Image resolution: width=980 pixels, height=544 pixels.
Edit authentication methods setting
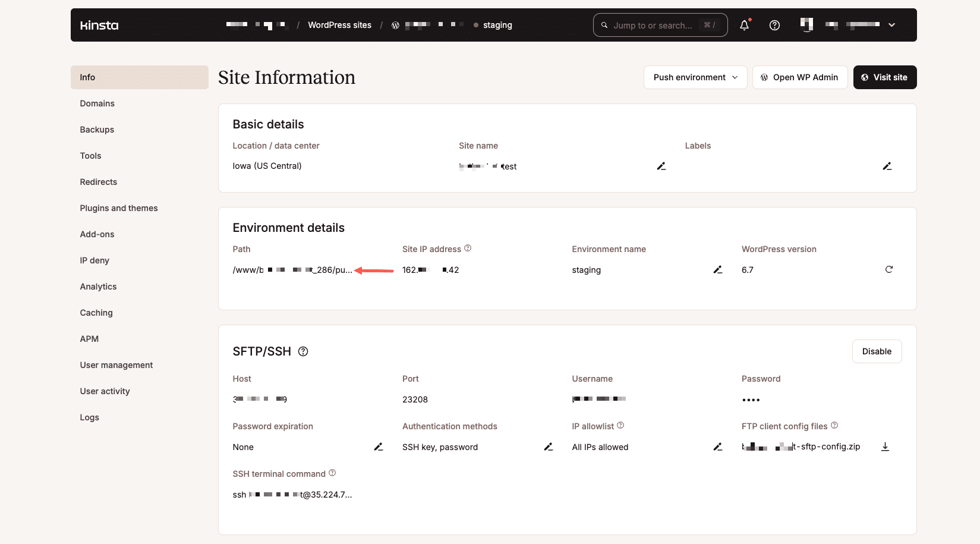pyautogui.click(x=548, y=447)
